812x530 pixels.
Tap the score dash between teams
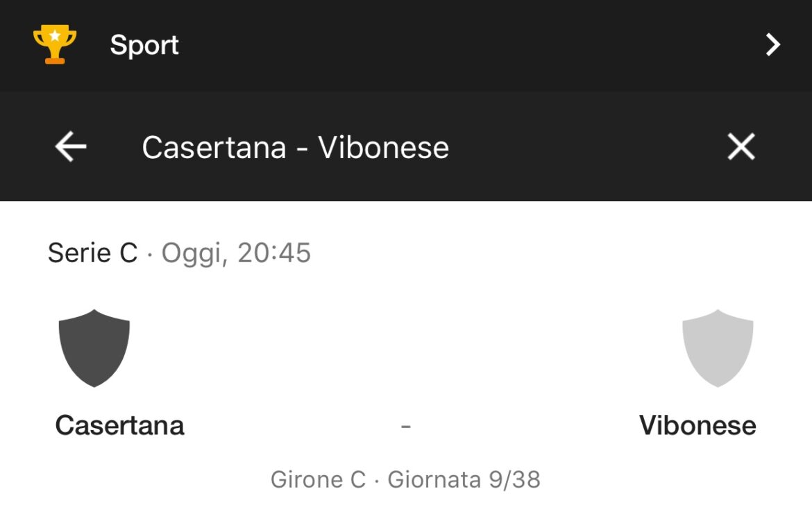[406, 427]
